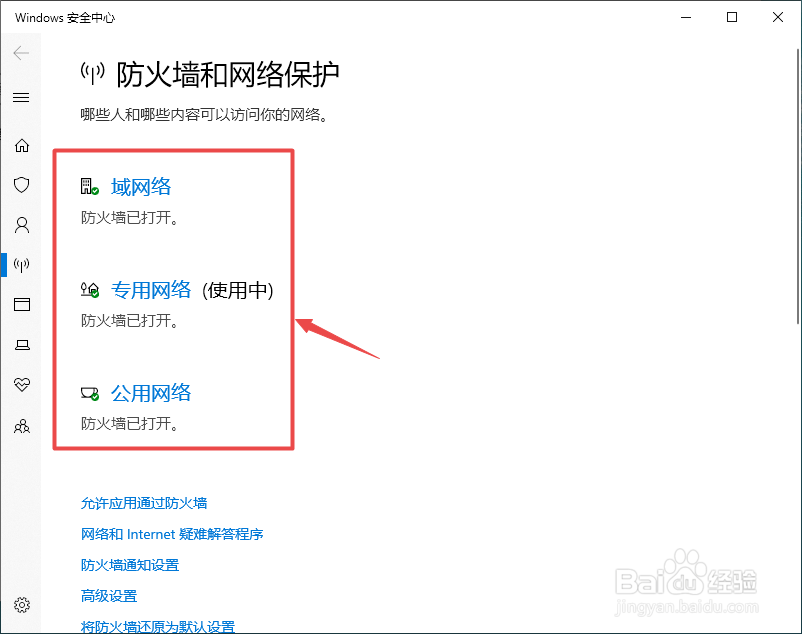Image resolution: width=802 pixels, height=634 pixels.
Task: Open Device security laptop icon
Action: click(x=22, y=344)
